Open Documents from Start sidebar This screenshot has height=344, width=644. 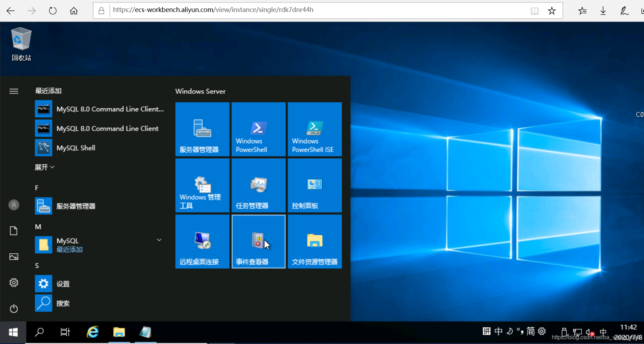[x=14, y=231]
